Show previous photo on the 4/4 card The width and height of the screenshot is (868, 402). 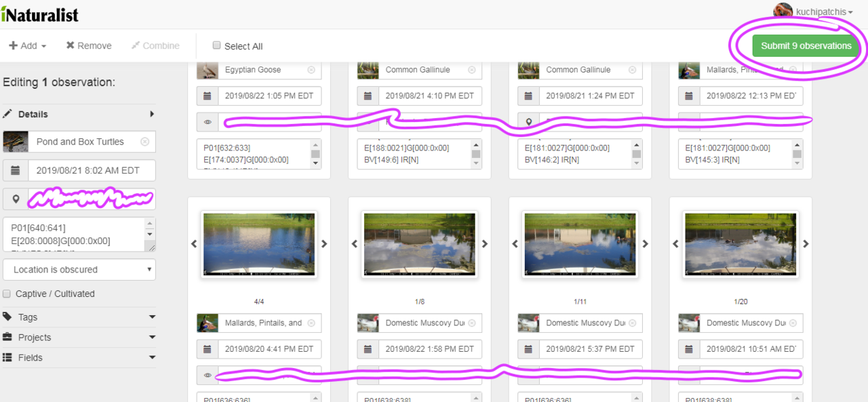pyautogui.click(x=194, y=244)
